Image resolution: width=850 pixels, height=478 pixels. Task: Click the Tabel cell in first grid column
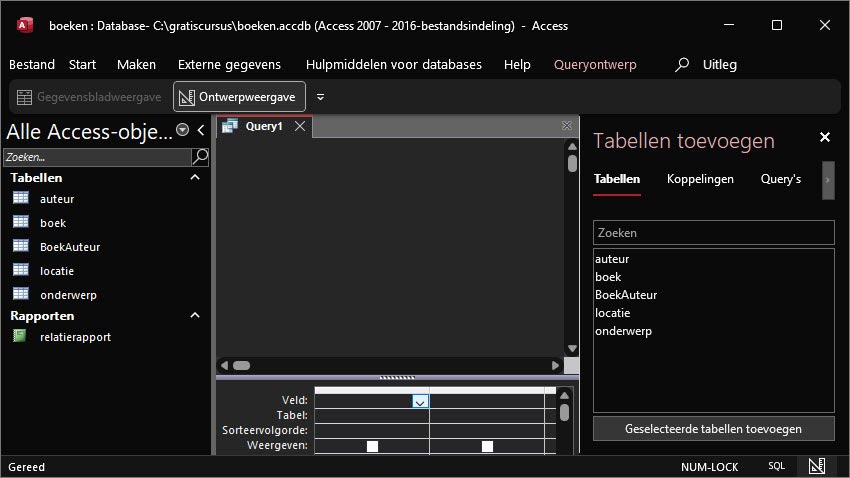[x=372, y=416]
